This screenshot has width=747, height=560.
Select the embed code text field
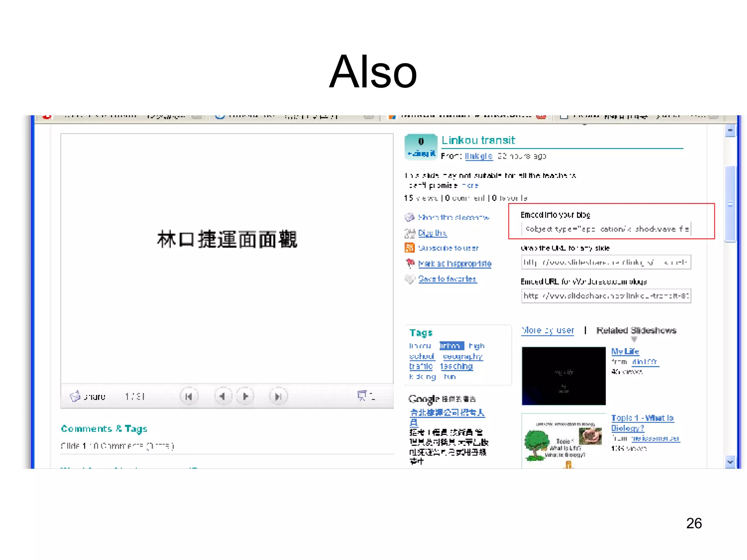(606, 229)
